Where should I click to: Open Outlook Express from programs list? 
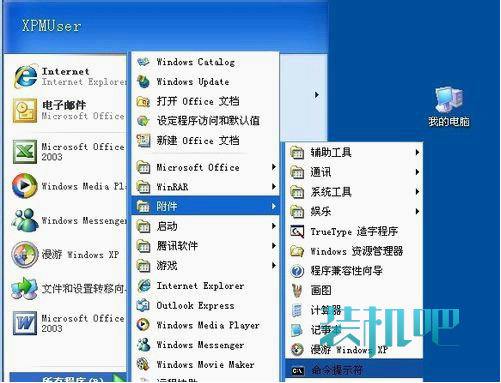pyautogui.click(x=205, y=305)
